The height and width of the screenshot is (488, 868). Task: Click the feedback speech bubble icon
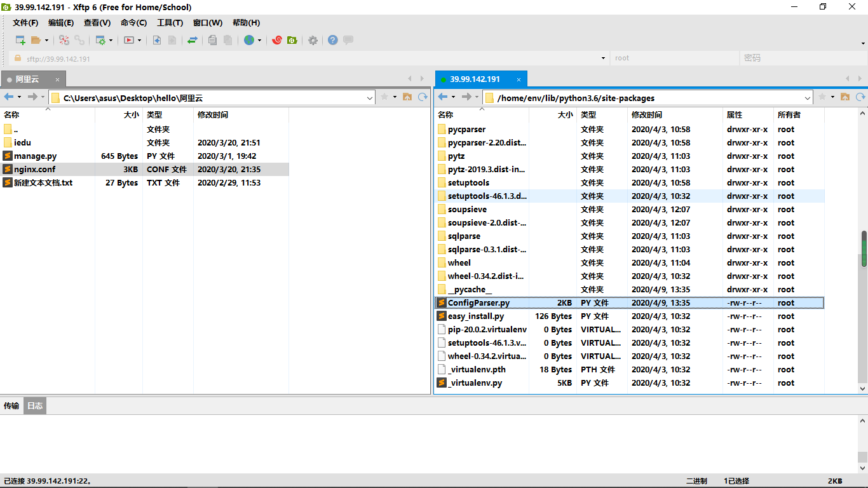pos(348,39)
